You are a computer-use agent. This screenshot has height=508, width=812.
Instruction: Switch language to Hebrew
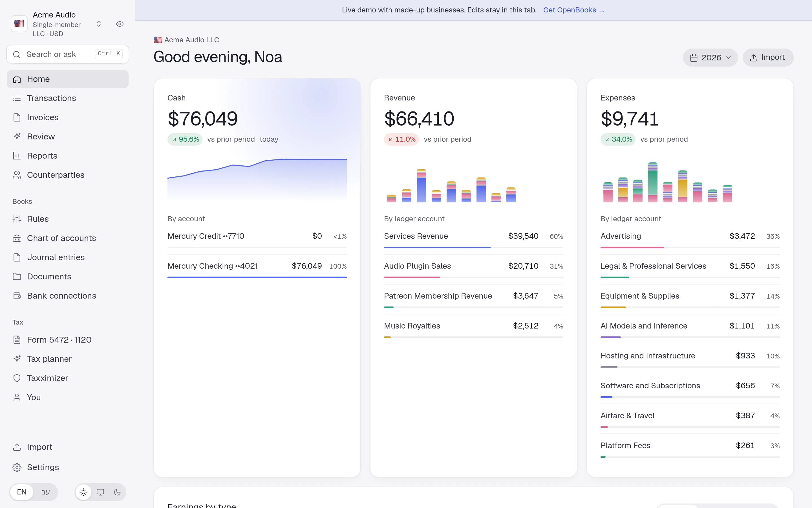coord(46,492)
